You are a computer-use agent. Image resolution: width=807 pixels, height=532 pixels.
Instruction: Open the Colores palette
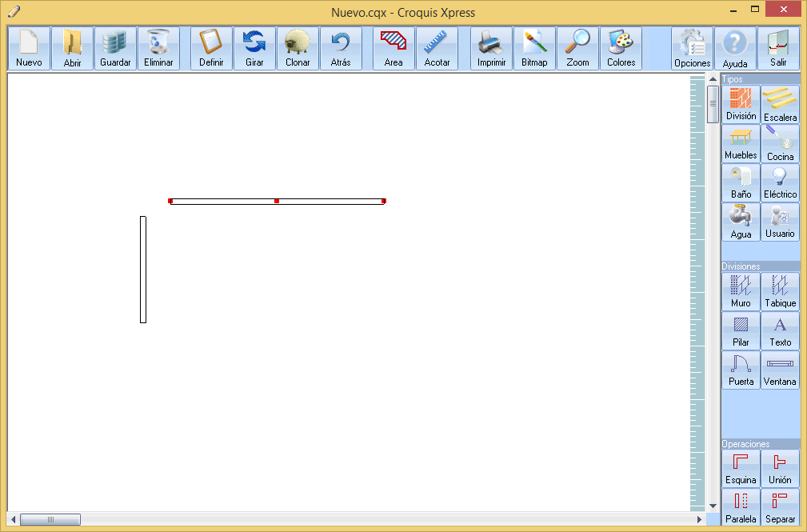[621, 48]
